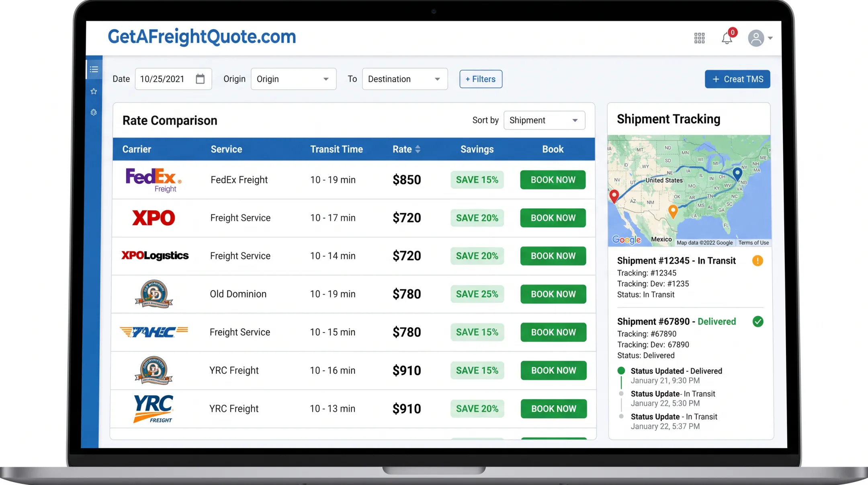
Task: Click the $850 rate for FedEx Freight
Action: [407, 180]
